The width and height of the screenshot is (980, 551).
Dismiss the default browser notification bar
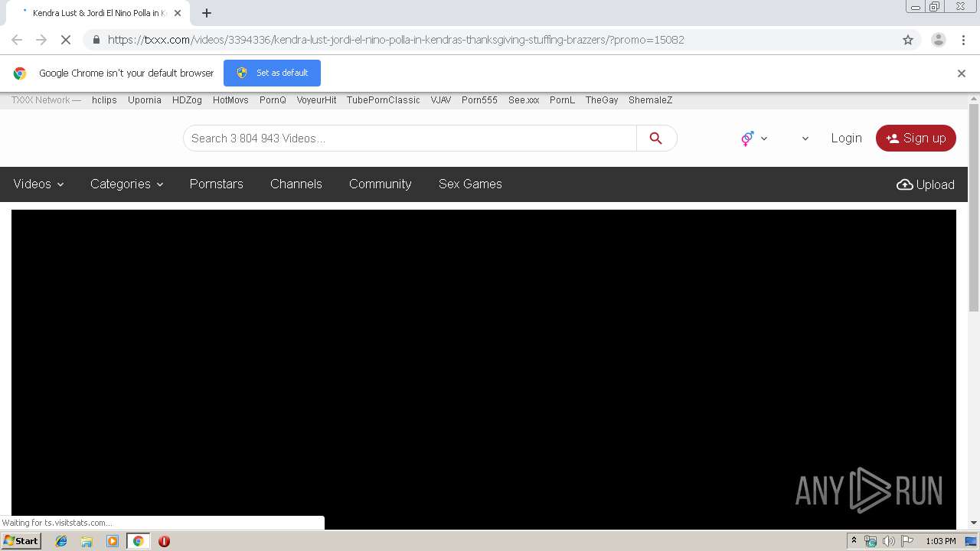[x=962, y=73]
